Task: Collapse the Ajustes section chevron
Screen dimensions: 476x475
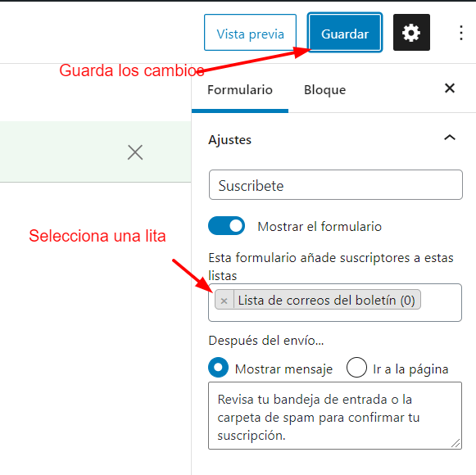Action: click(450, 138)
